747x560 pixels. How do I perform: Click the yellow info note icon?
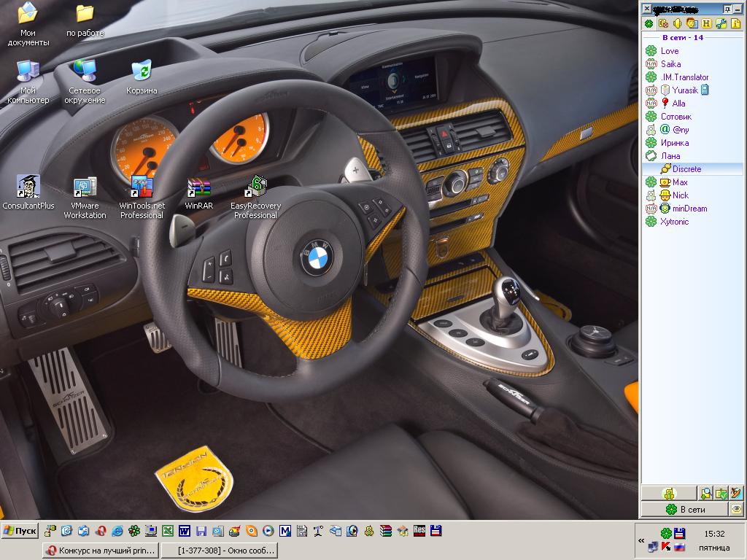[x=735, y=23]
